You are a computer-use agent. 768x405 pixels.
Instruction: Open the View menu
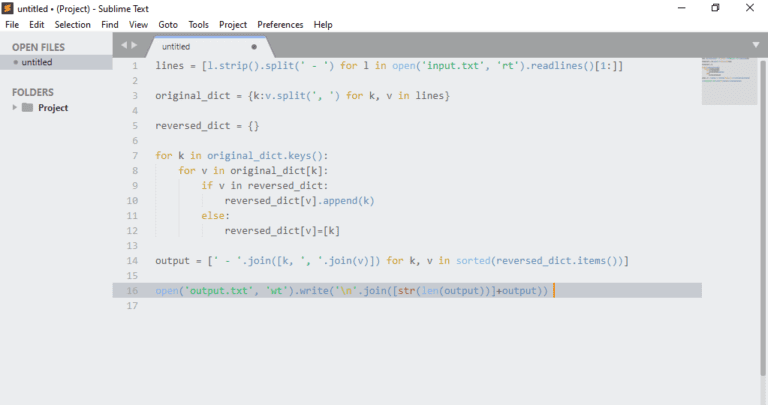138,24
